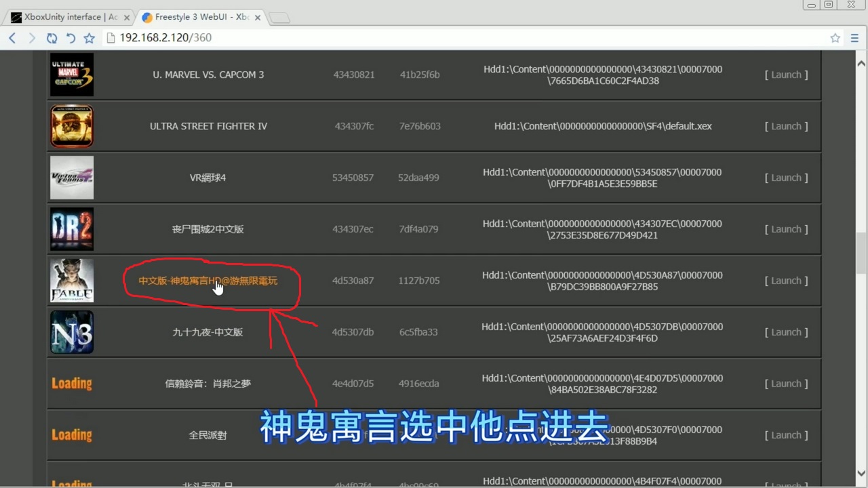Image resolution: width=868 pixels, height=488 pixels.
Task: Open title VR網球4
Action: [x=208, y=178]
